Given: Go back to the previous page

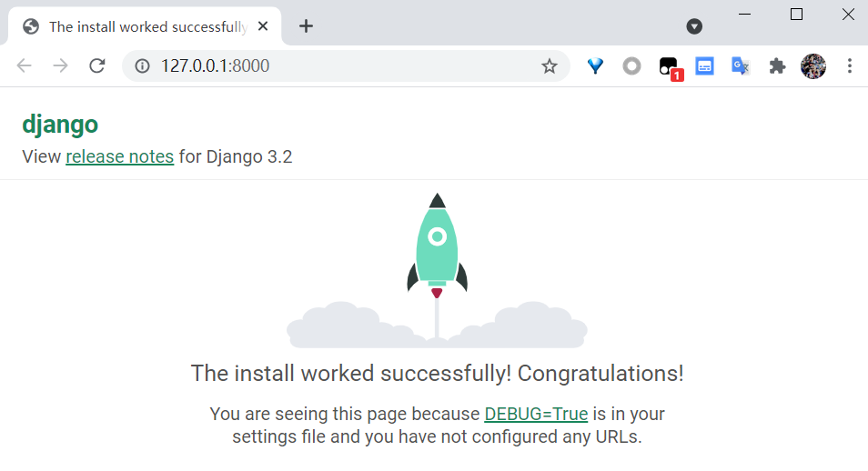Looking at the screenshot, I should 25,65.
